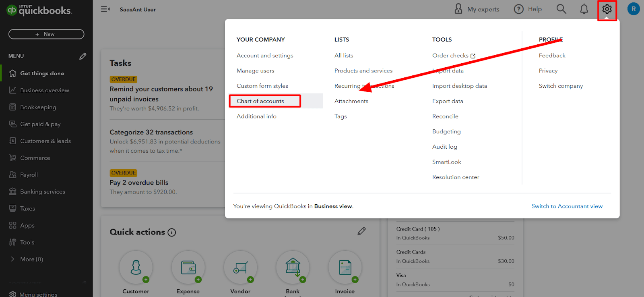Select Products and services
The image size is (644, 297).
[363, 71]
